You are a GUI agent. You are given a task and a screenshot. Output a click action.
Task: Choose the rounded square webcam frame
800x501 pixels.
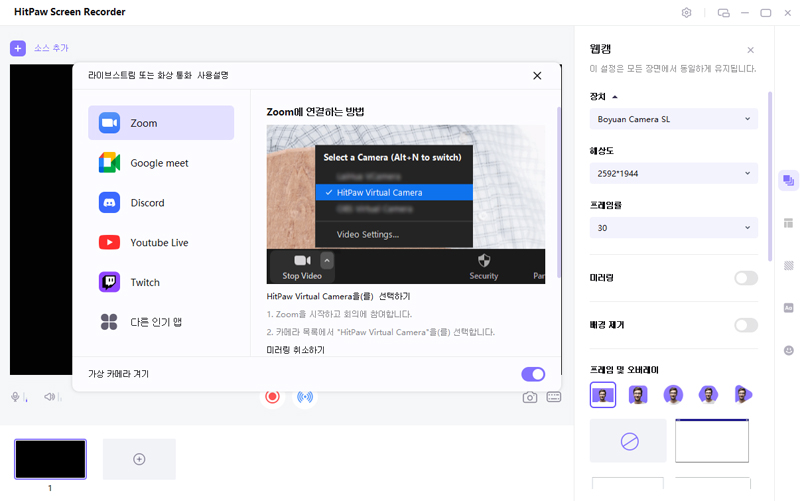(x=638, y=394)
